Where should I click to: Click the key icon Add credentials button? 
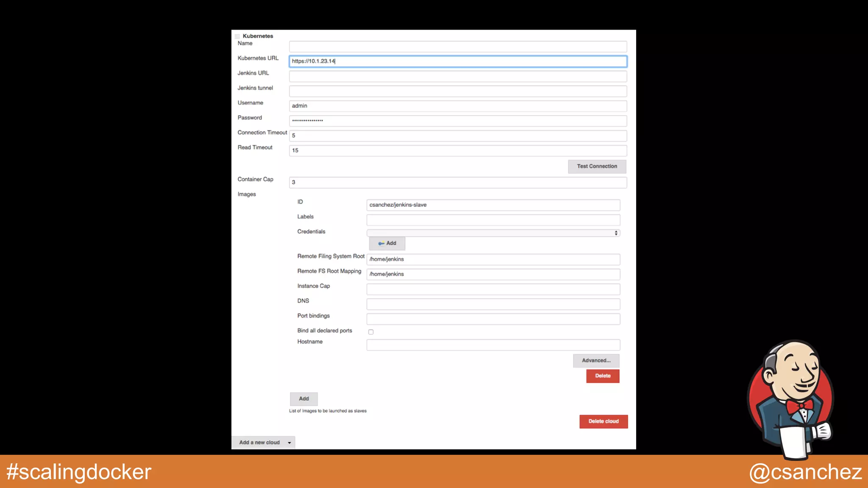[x=387, y=243]
